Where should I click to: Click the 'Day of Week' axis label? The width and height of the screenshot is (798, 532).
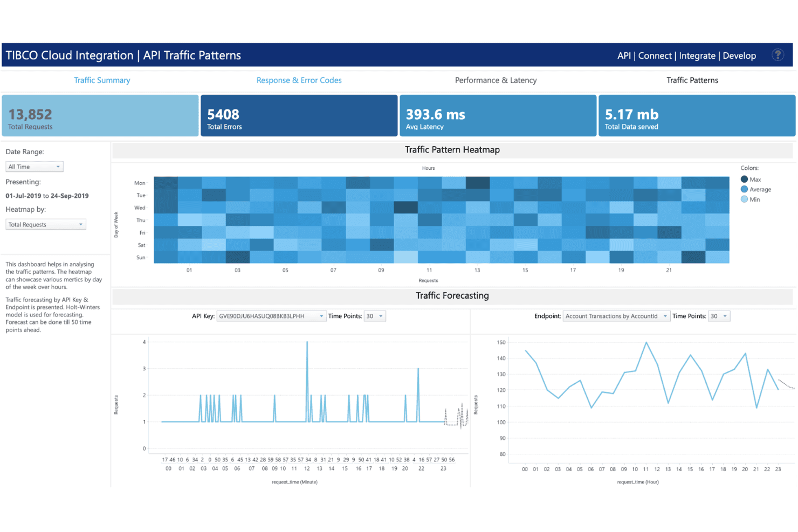pyautogui.click(x=116, y=225)
